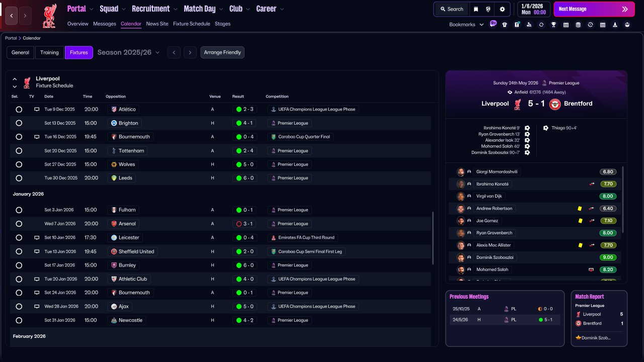Go back using the left arrow navigation button
The width and height of the screenshot is (644, 362).
(12, 16)
